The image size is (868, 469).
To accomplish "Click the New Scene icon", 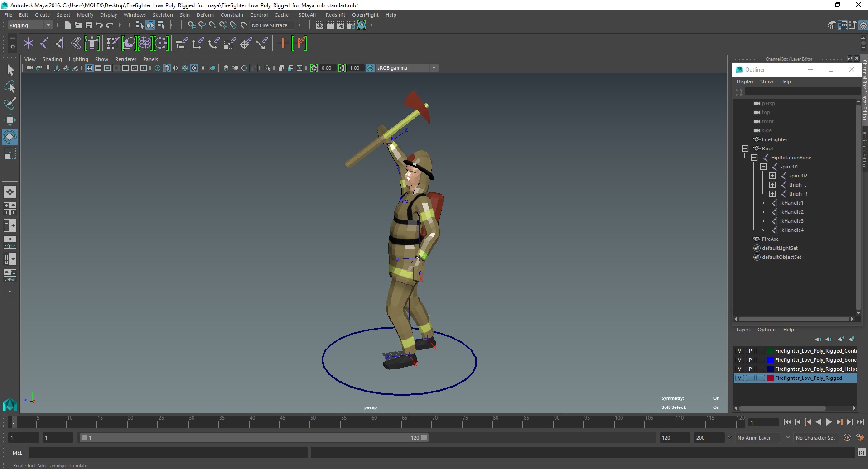I will [68, 25].
